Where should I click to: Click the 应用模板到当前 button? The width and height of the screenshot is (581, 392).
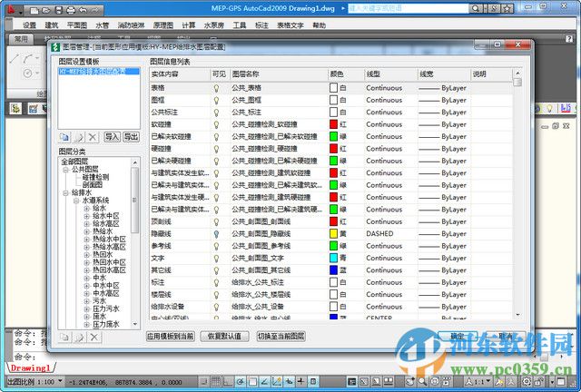171,336
